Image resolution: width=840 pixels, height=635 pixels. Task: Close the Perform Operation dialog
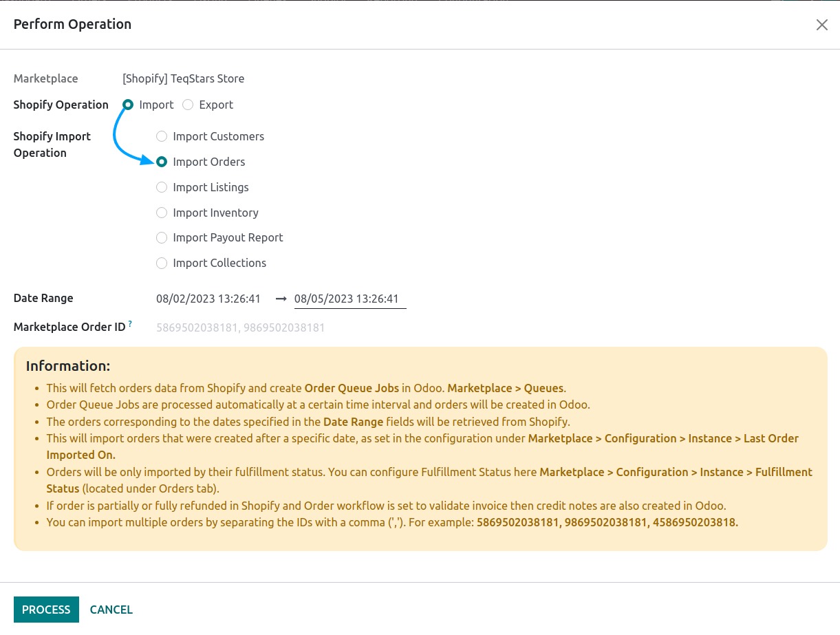[x=821, y=25]
